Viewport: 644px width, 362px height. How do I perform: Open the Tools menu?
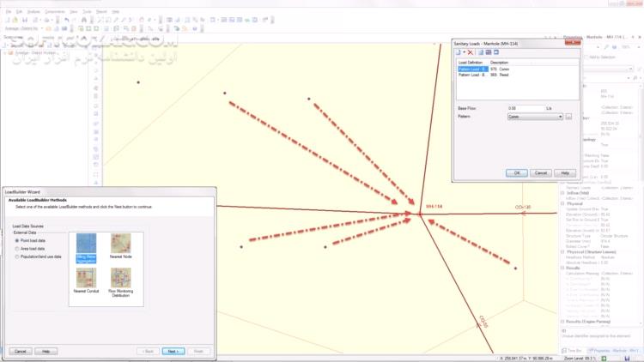click(x=87, y=12)
